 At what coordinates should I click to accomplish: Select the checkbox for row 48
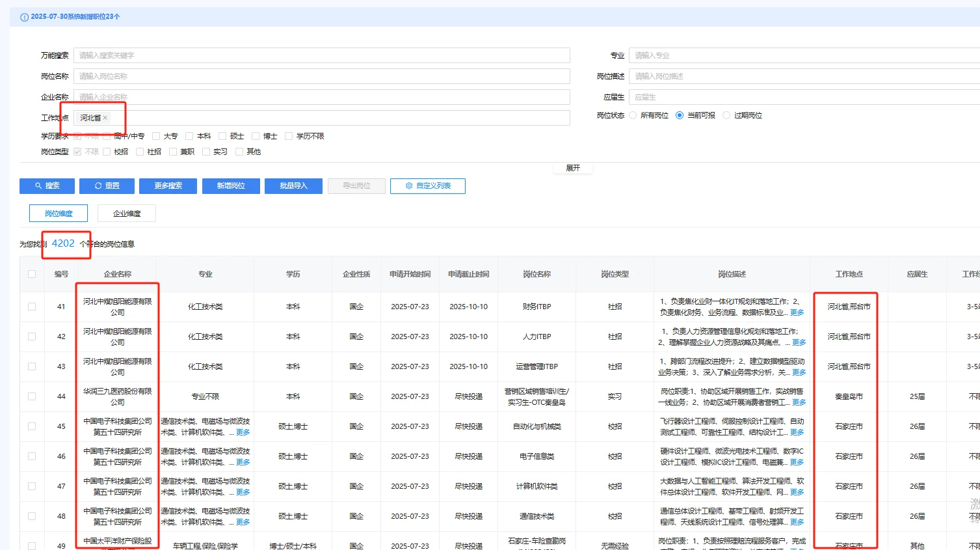32,516
